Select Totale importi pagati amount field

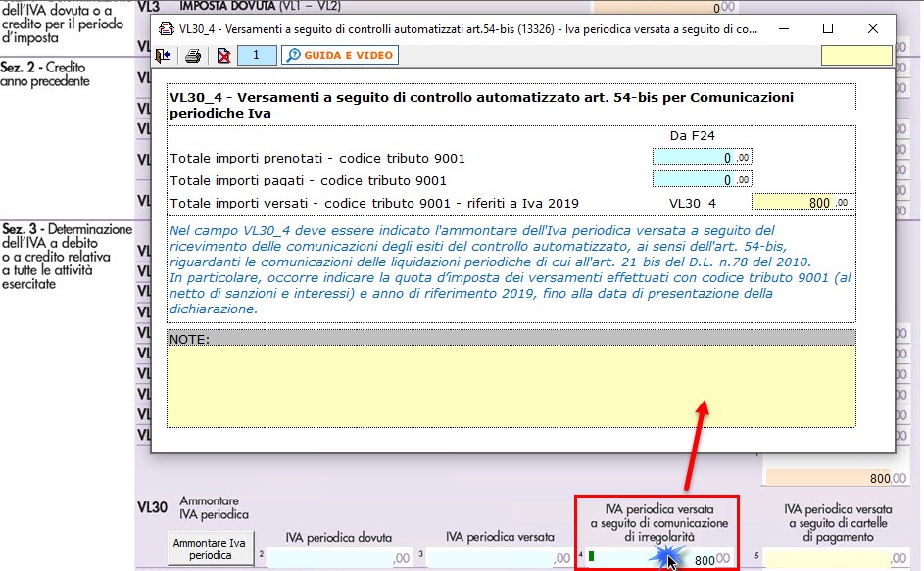702,180
